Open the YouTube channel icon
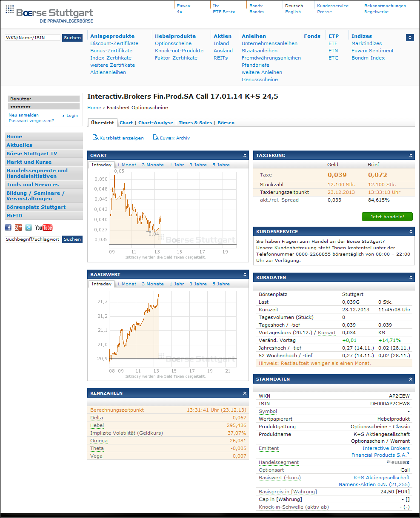This screenshot has width=420, height=518. (44, 228)
